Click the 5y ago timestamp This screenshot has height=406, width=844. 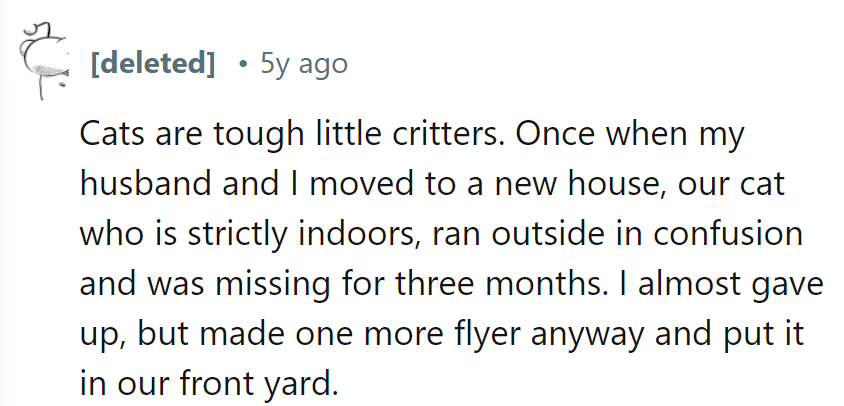(303, 65)
